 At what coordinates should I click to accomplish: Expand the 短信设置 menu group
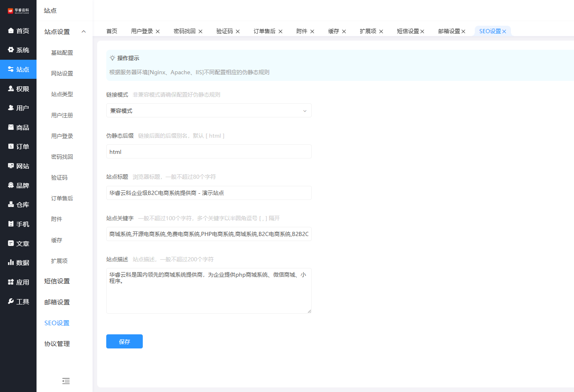pyautogui.click(x=57, y=281)
